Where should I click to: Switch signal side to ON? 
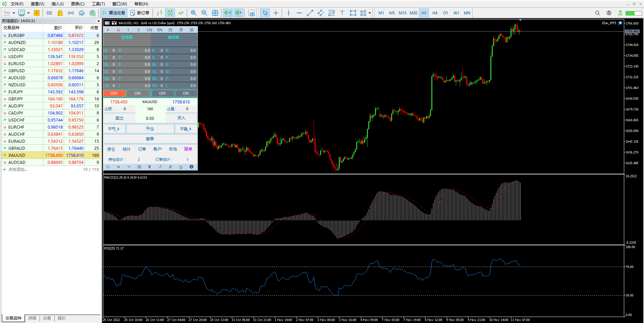point(138,93)
